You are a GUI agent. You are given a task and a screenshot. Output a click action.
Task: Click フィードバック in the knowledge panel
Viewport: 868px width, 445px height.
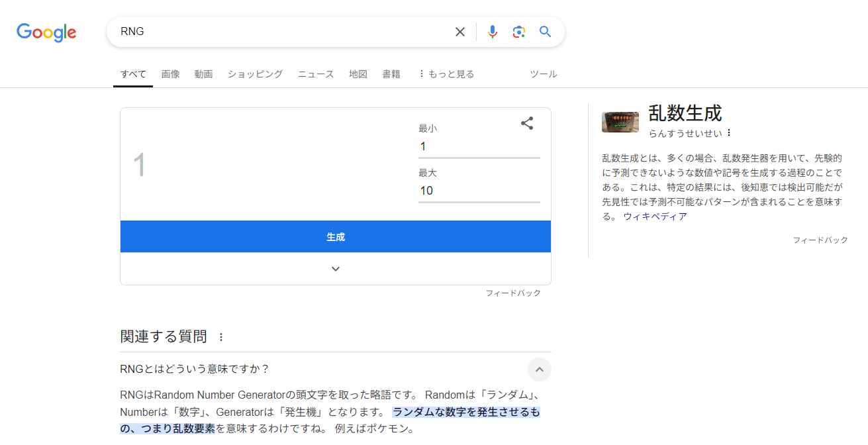(820, 240)
